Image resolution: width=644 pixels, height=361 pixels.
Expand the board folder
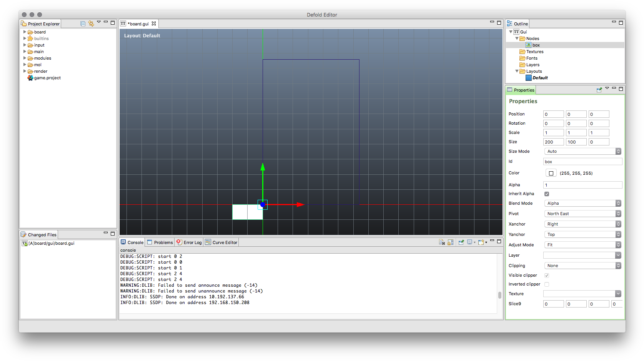[x=25, y=32]
